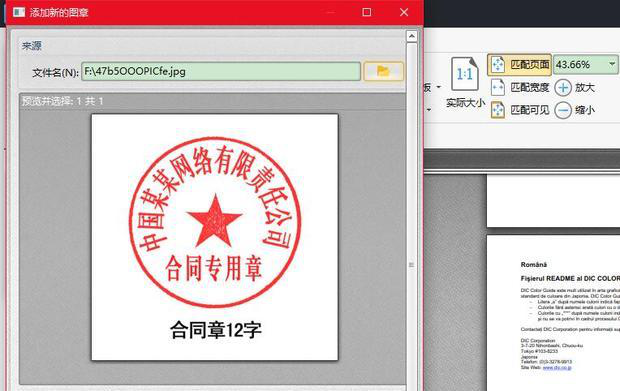Screen dimensions: 620x391
Task: Select the 1:1 actual size icon
Action: [465, 74]
